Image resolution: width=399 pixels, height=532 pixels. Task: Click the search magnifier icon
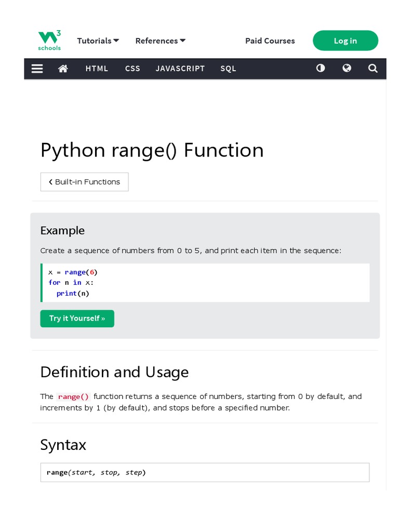point(373,68)
